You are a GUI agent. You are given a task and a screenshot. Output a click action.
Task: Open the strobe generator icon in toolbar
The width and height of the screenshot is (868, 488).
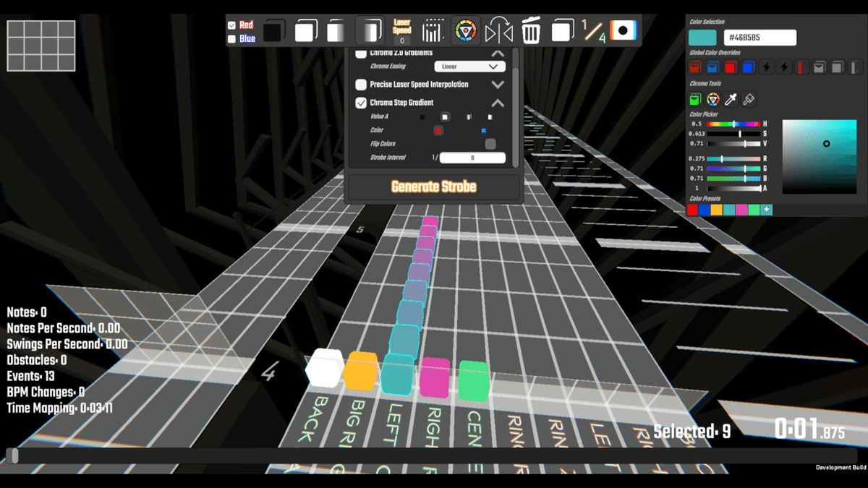click(433, 31)
